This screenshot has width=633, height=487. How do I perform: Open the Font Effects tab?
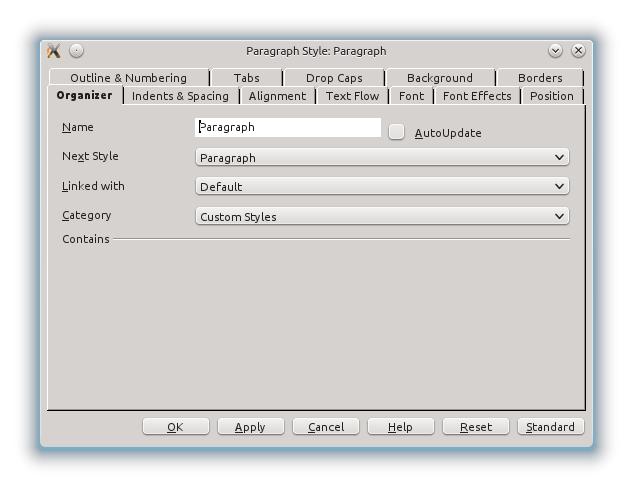pos(477,96)
